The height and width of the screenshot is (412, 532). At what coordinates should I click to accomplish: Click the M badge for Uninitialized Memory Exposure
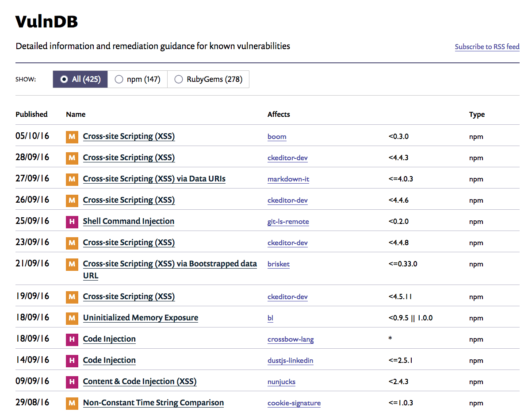[x=72, y=318]
